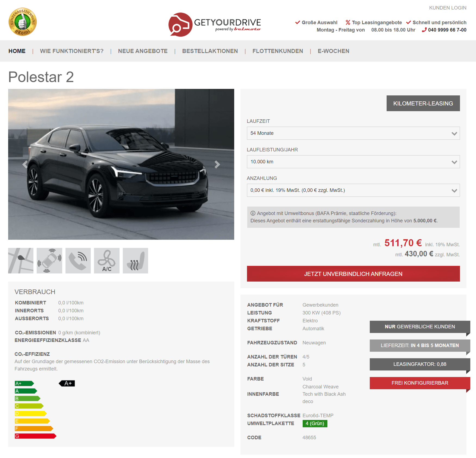Image resolution: width=476 pixels, height=458 pixels.
Task: Click the 300 KW (408 PS) value
Action: coord(322,313)
